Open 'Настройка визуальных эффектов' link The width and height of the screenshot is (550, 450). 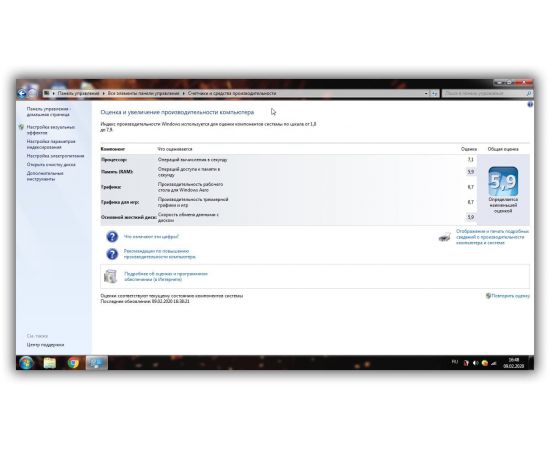[51, 130]
